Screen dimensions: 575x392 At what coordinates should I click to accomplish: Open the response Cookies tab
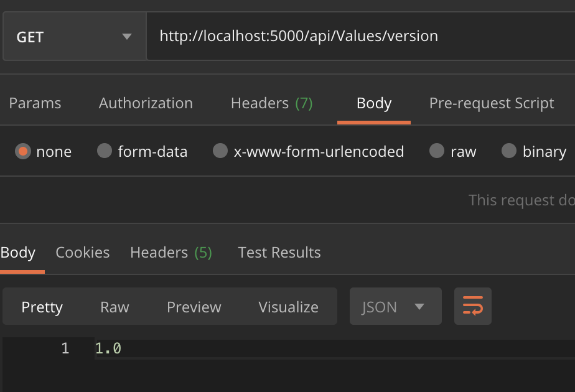coord(83,253)
